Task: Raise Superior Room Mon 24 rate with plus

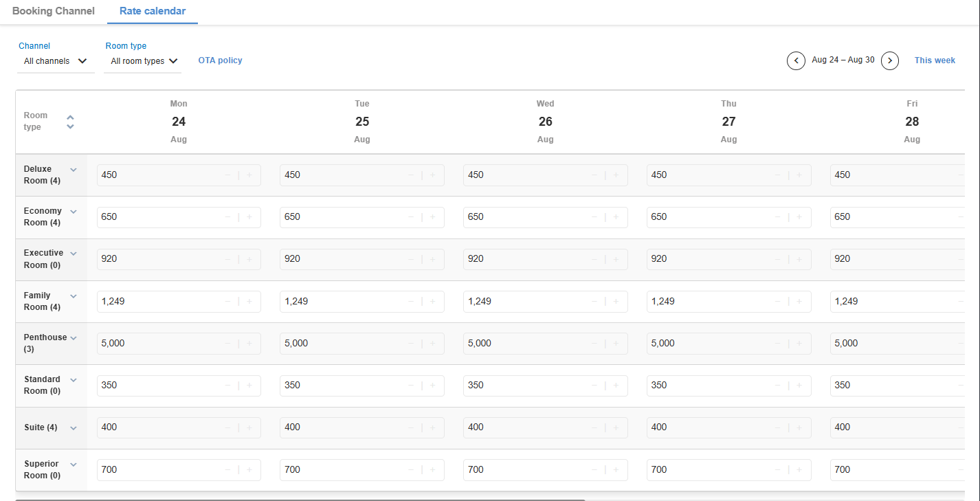Action: click(x=249, y=470)
